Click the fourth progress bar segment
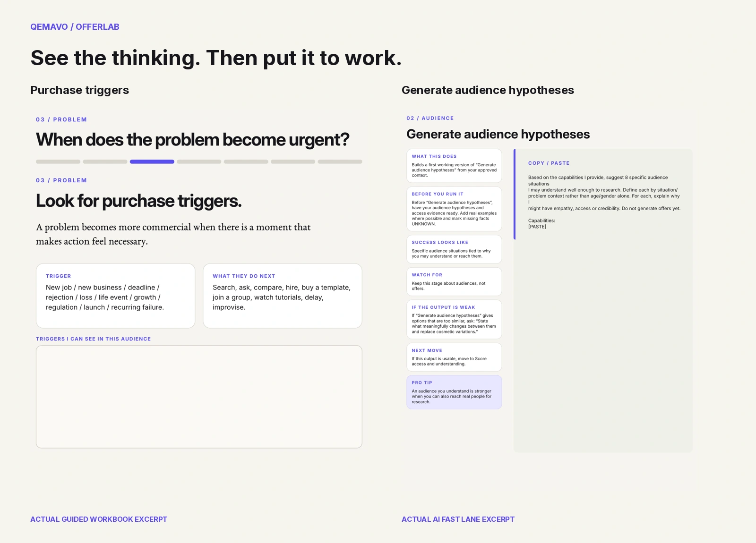The image size is (756, 543). pyautogui.click(x=199, y=161)
